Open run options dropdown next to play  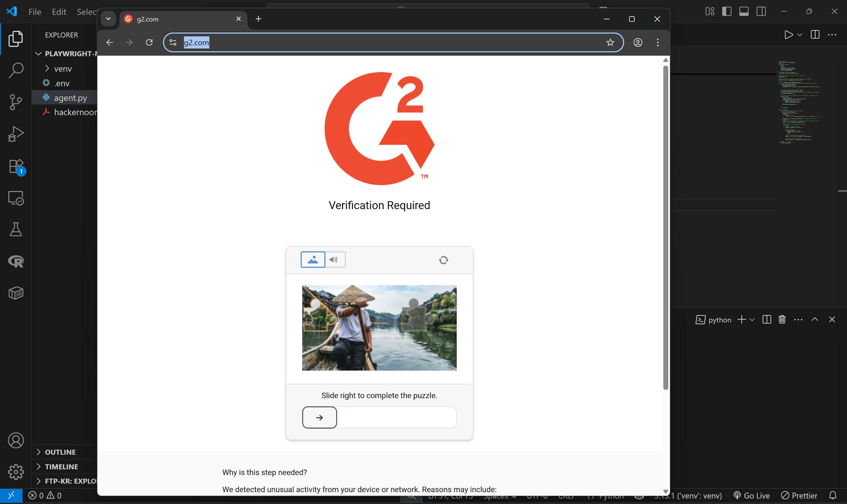coord(800,35)
